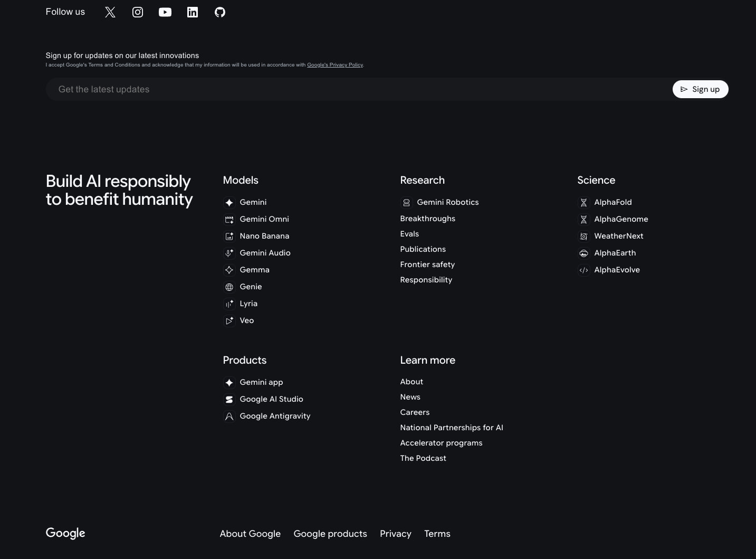Go to News under Learn more
Viewport: 756px width, 559px height.
click(x=410, y=397)
